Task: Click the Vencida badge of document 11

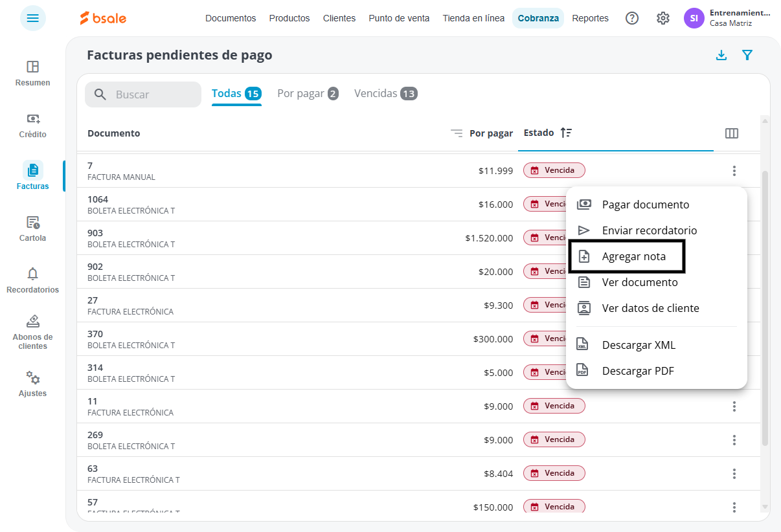Action: tap(554, 406)
